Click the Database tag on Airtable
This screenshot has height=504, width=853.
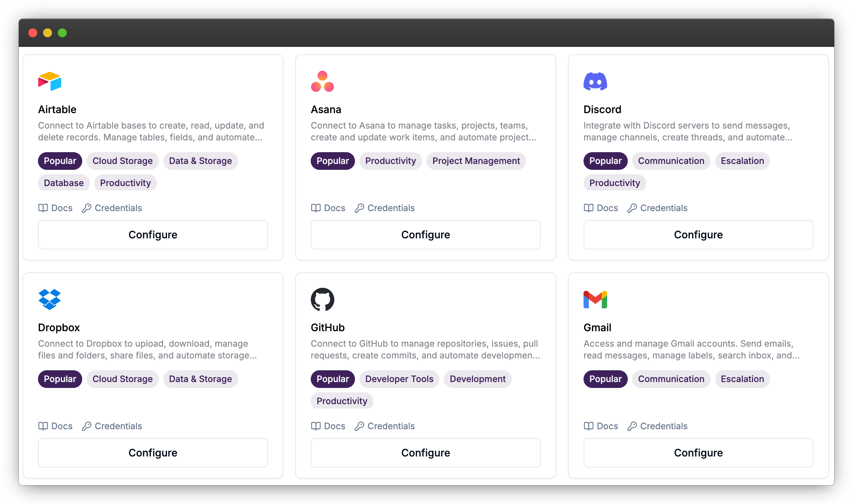tap(64, 183)
